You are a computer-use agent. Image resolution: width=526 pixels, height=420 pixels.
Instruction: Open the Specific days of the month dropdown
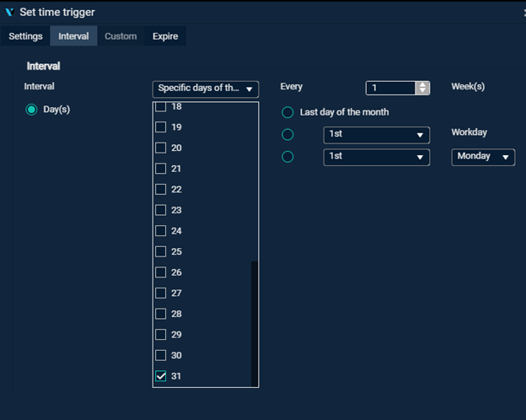pos(206,89)
